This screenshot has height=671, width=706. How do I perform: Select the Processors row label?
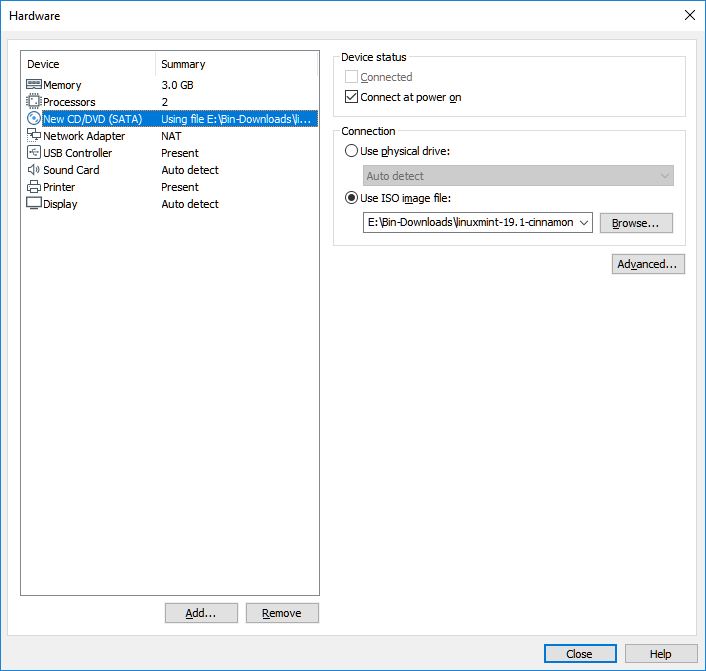coord(69,102)
